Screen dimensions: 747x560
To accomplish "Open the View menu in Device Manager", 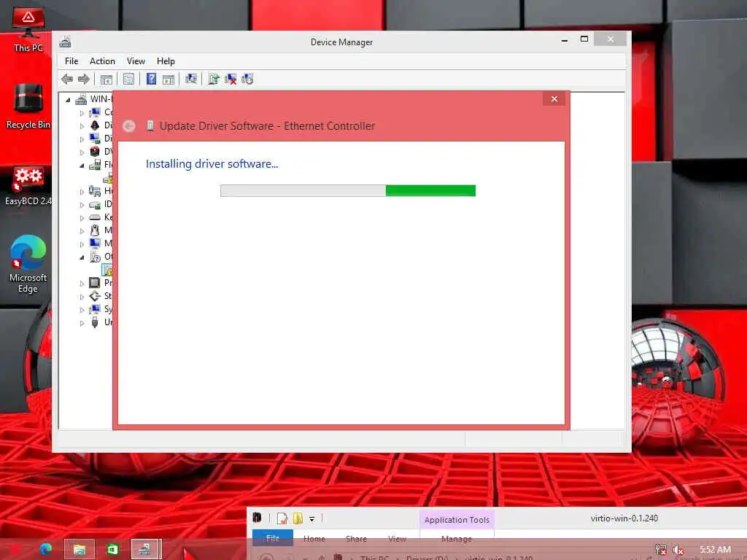I will click(136, 61).
